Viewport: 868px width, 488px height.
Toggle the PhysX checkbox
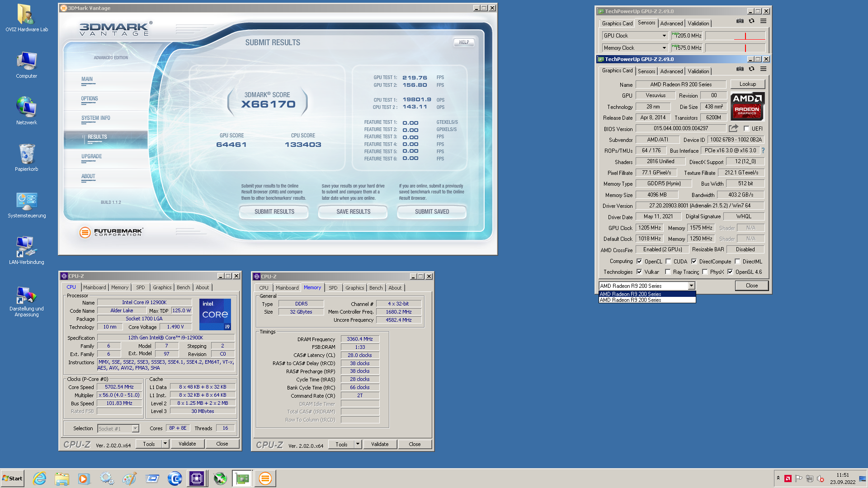pos(705,272)
